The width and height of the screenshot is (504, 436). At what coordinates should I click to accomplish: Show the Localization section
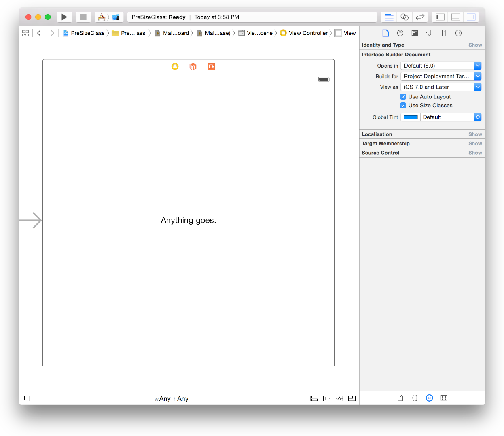pos(475,134)
